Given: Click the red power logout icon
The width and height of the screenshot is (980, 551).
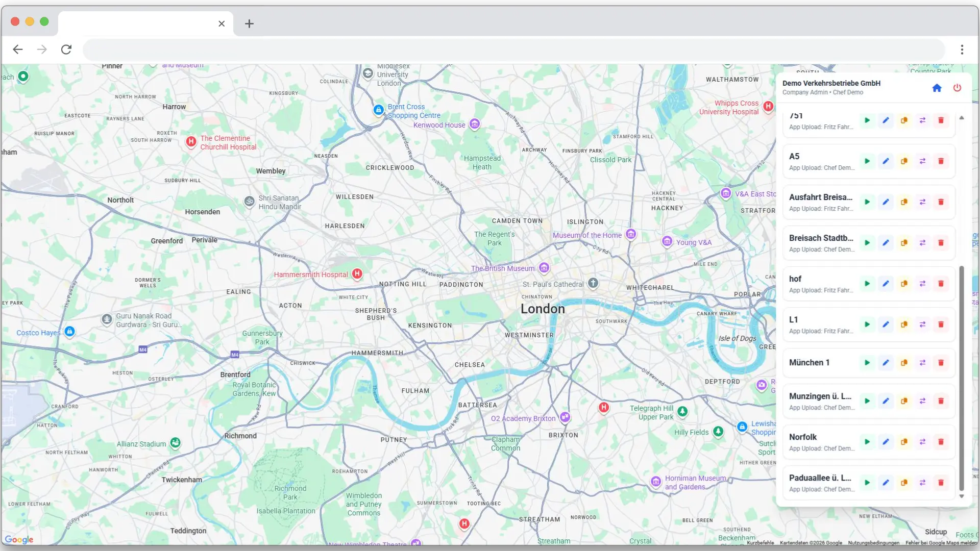Looking at the screenshot, I should point(957,88).
